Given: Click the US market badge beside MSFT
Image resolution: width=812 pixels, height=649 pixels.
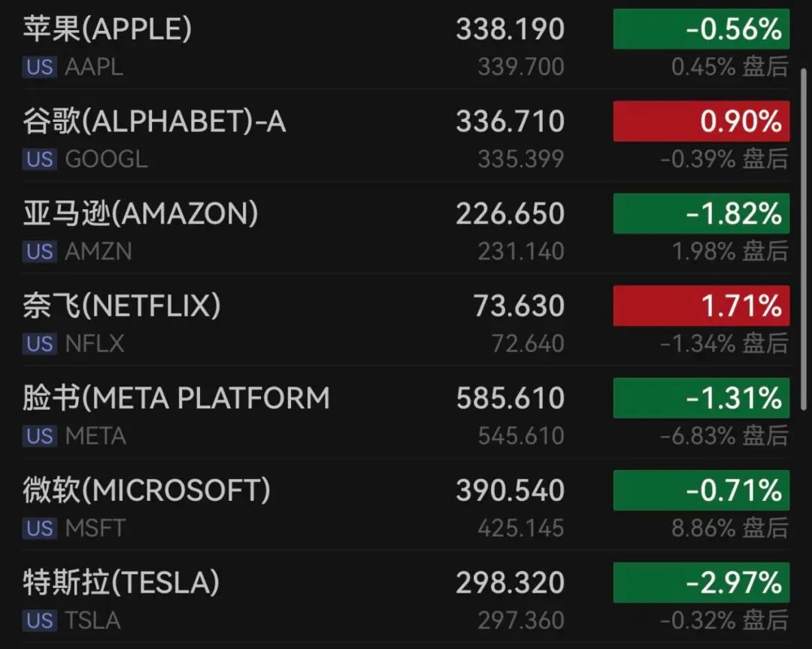Looking at the screenshot, I should coord(39,528).
